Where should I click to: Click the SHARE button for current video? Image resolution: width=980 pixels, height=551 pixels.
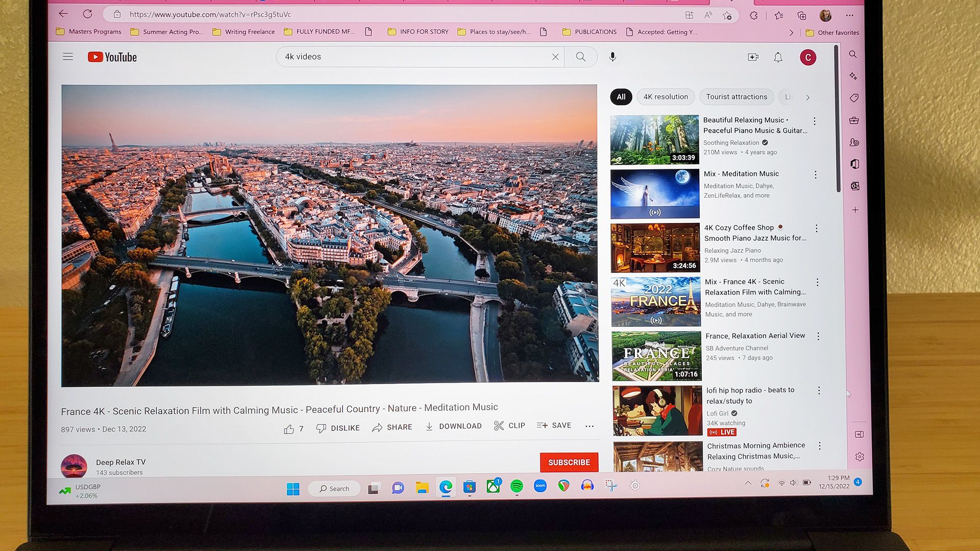(x=393, y=426)
